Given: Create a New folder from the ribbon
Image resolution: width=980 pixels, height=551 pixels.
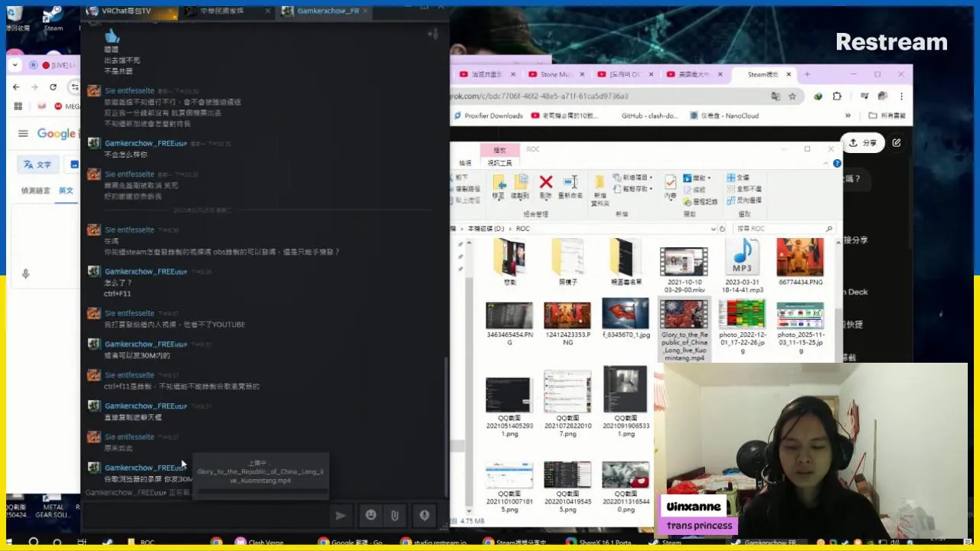Looking at the screenshot, I should (599, 191).
